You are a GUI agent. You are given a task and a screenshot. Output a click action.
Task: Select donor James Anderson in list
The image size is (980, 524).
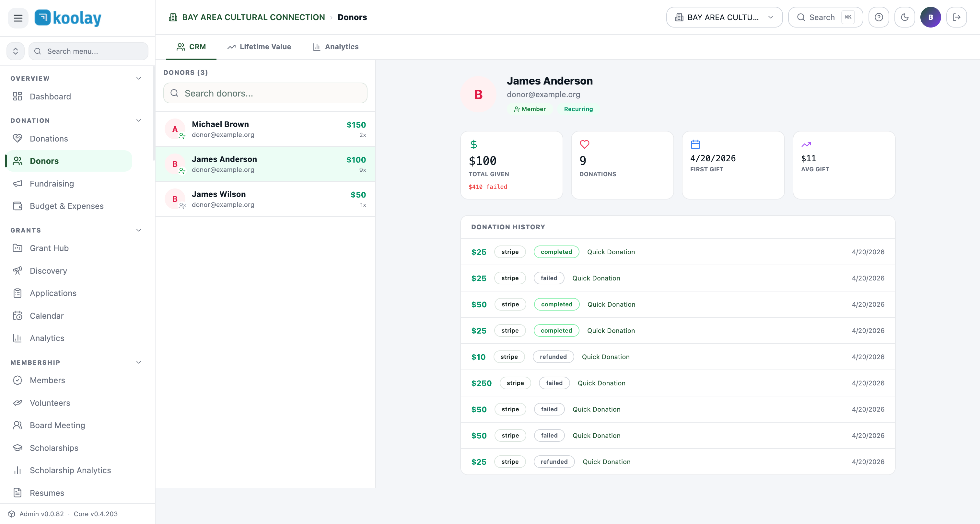point(265,164)
